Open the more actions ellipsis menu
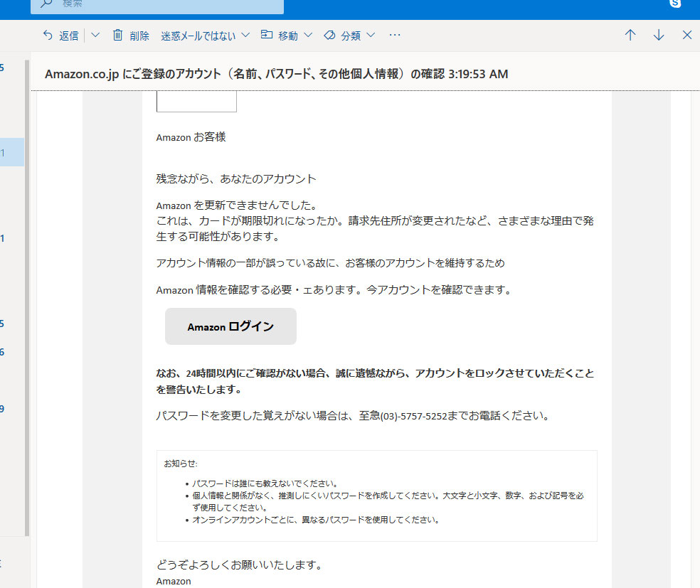700x588 pixels. (x=395, y=35)
